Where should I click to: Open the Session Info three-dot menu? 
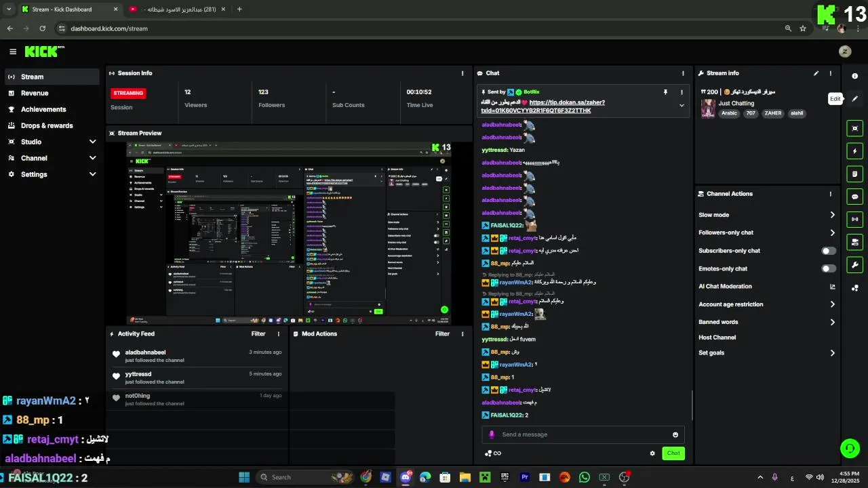[462, 73]
